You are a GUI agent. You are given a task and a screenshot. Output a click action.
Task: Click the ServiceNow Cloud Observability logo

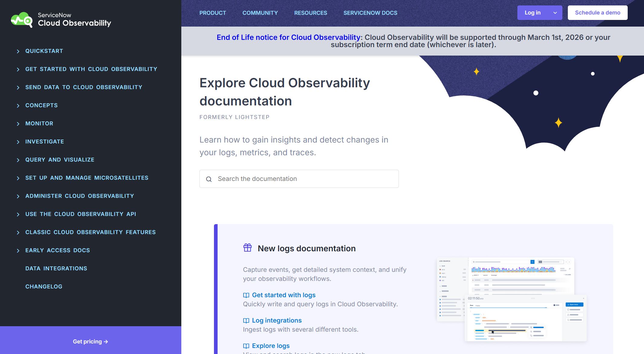(x=61, y=20)
